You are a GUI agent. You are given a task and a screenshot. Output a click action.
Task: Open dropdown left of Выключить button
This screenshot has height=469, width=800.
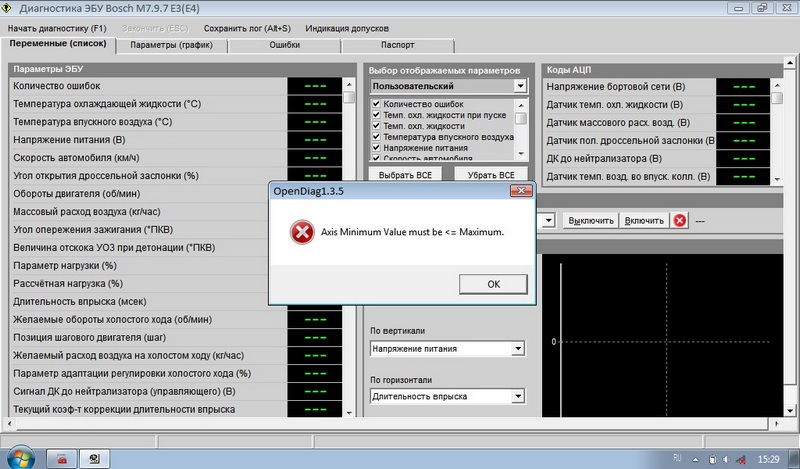click(x=548, y=220)
